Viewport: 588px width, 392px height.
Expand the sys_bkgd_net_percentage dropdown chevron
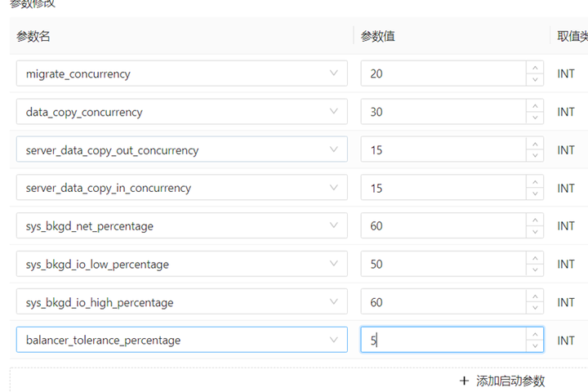tap(333, 225)
